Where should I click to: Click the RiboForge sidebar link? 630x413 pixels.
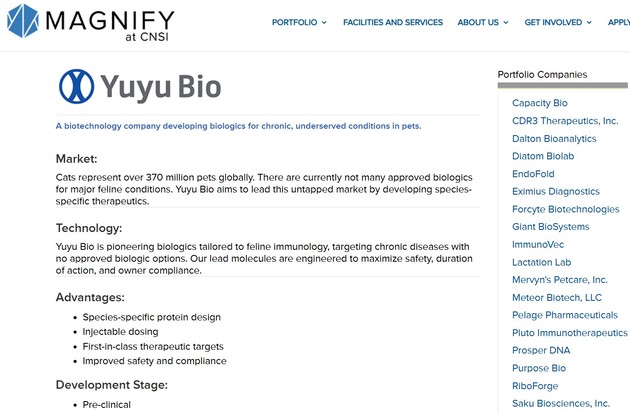pyautogui.click(x=535, y=386)
